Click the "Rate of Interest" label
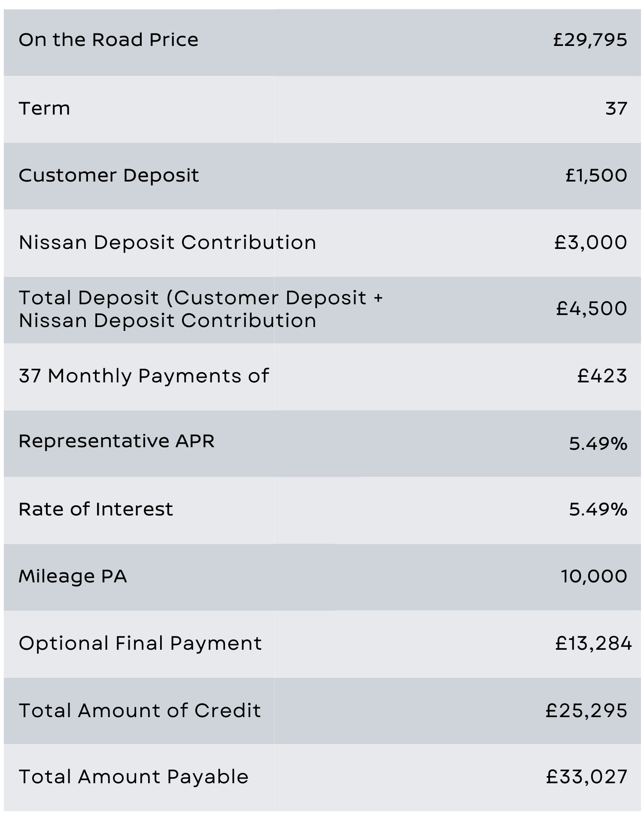Screen dimensions: 644x824 (96, 509)
